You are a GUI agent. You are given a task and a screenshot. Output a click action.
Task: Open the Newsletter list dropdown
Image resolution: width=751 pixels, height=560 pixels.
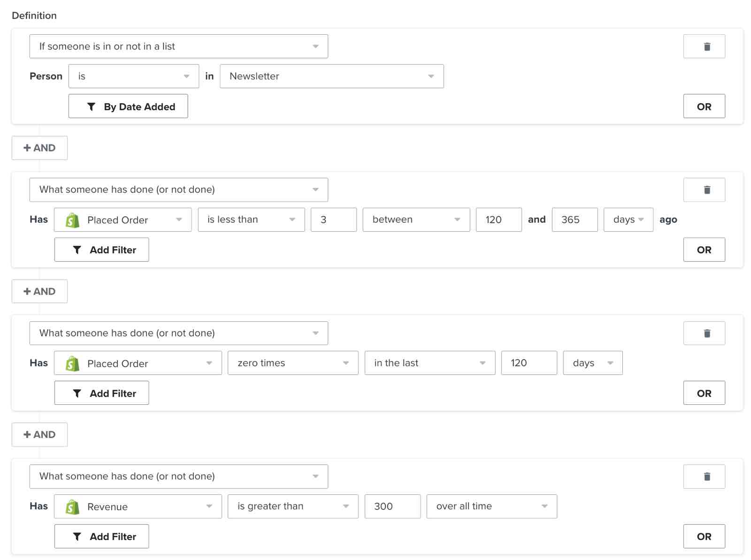tap(331, 76)
